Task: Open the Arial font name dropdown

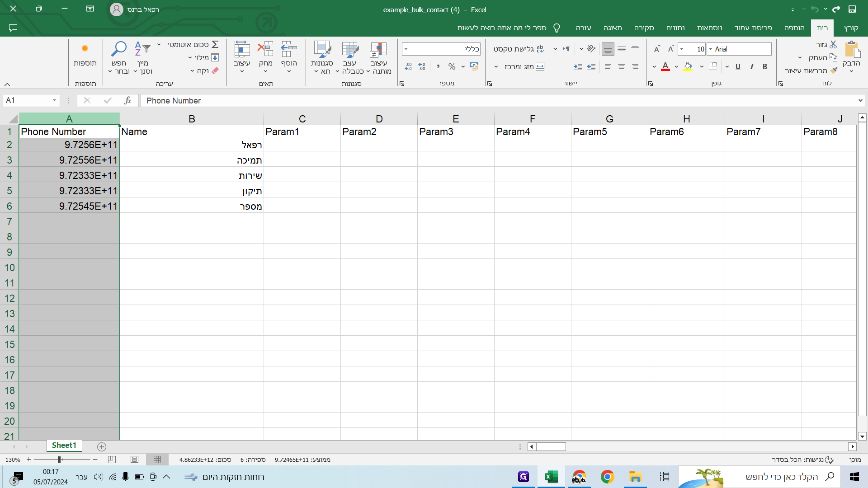Action: [x=711, y=49]
